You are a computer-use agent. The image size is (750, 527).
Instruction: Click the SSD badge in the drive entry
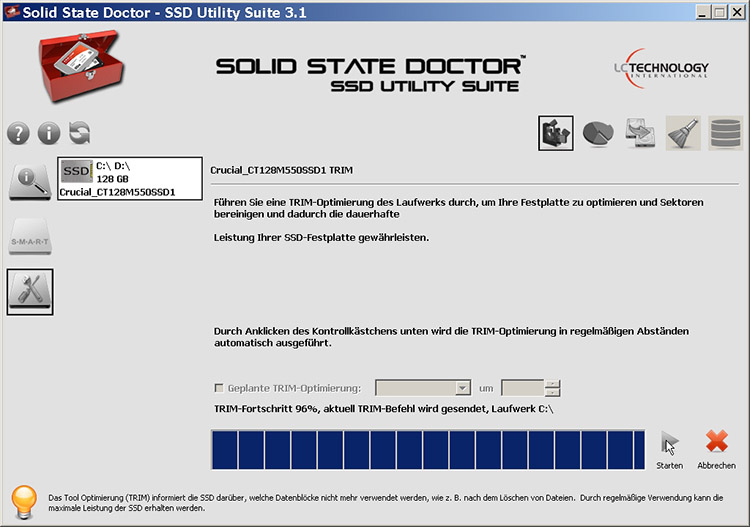pos(77,171)
